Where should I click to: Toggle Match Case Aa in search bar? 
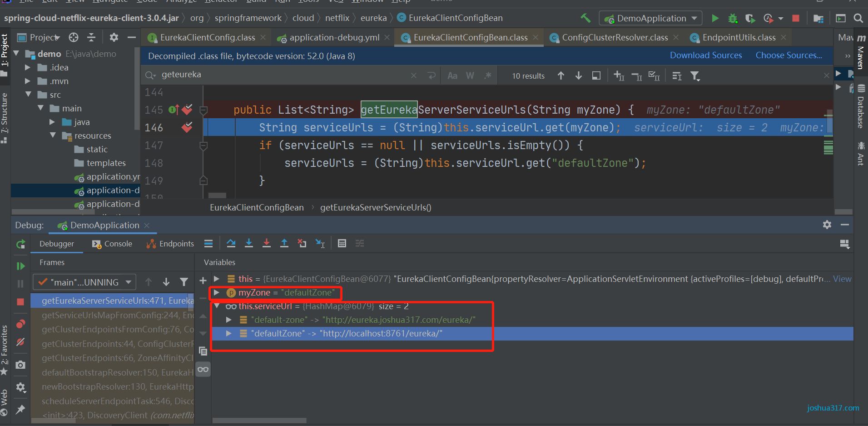[452, 76]
